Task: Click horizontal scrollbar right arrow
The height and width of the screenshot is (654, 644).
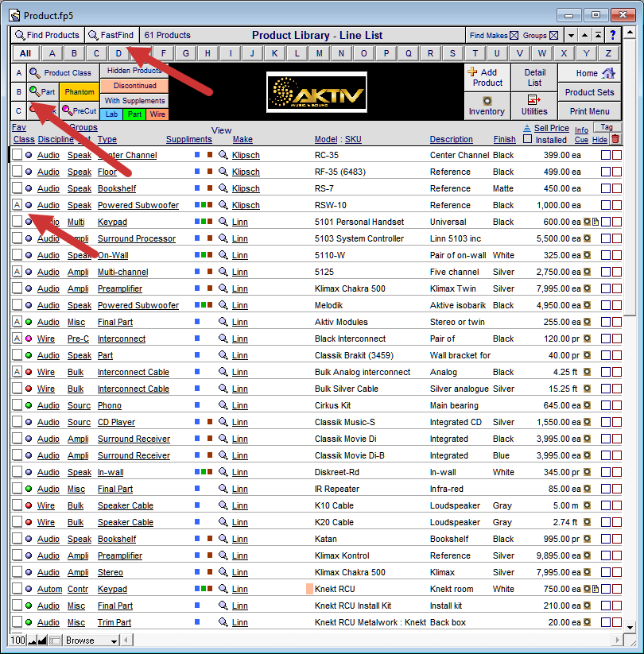Action: pos(617,640)
